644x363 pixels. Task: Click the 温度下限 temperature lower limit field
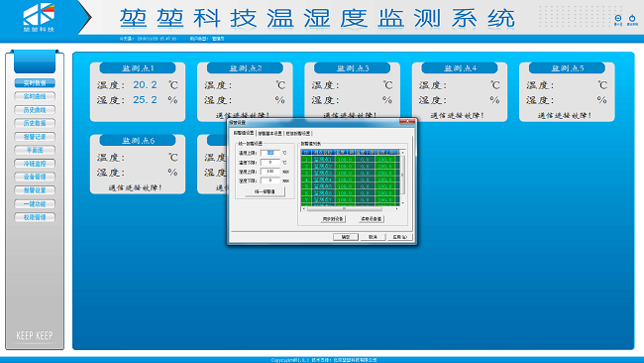270,163
